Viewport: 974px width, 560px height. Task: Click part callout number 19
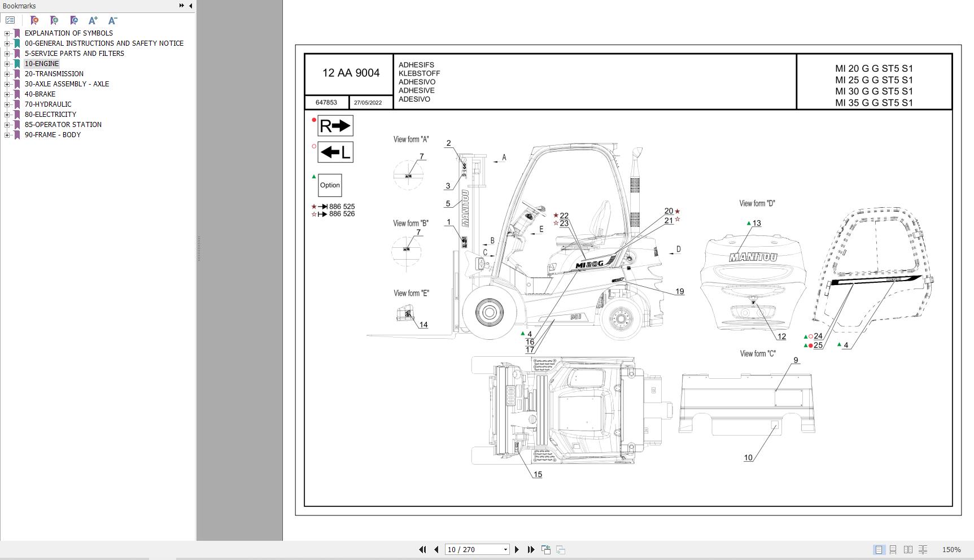[x=680, y=292]
